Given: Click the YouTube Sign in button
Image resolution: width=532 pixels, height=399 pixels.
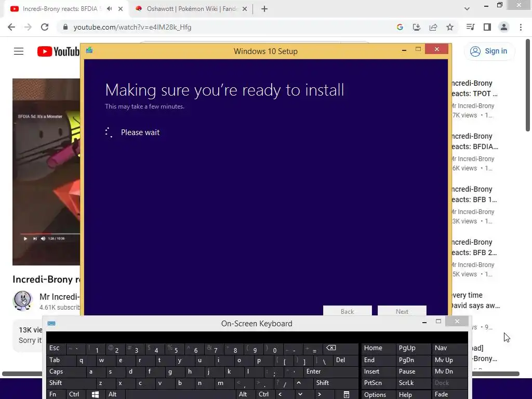Looking at the screenshot, I should point(488,51).
